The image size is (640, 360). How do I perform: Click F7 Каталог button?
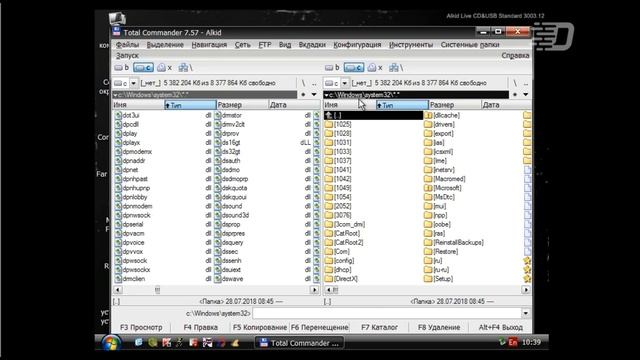click(379, 327)
